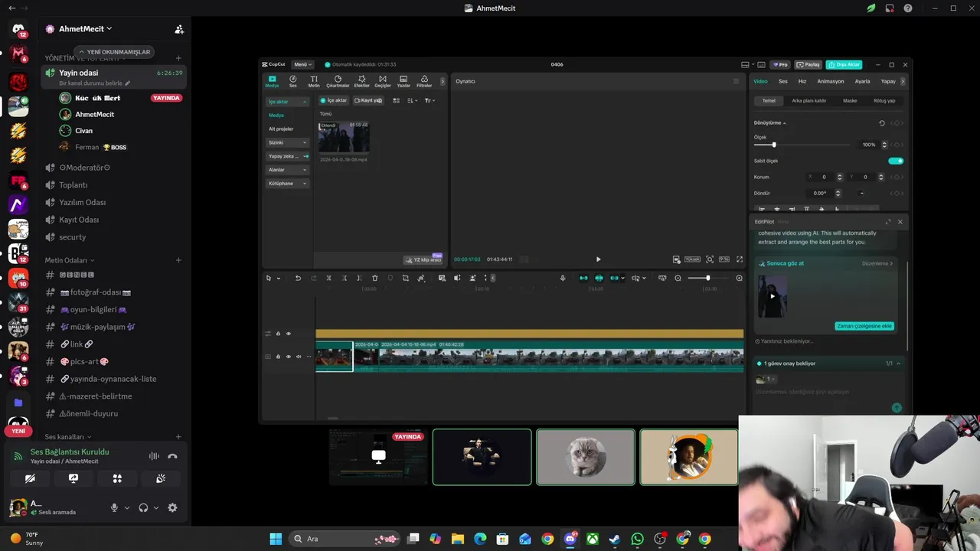This screenshot has width=980, height=551.
Task: Toggle eye visibility on video track
Action: coord(288,357)
